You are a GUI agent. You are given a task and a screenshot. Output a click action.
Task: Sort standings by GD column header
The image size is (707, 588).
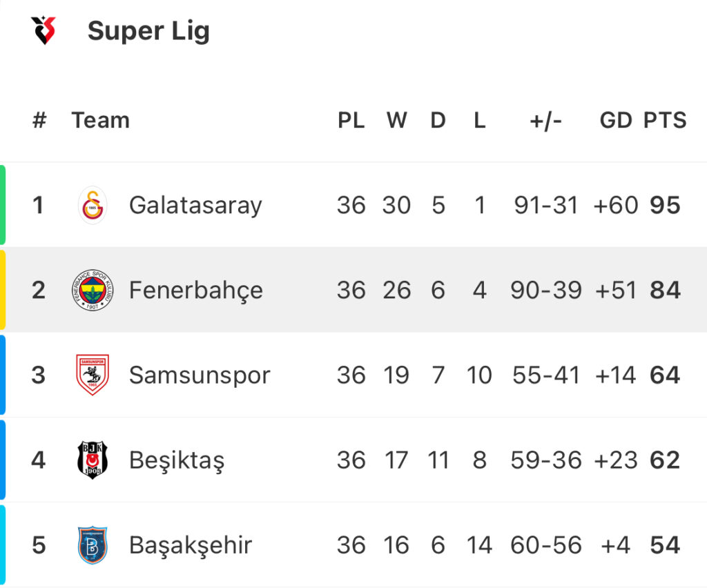point(615,120)
